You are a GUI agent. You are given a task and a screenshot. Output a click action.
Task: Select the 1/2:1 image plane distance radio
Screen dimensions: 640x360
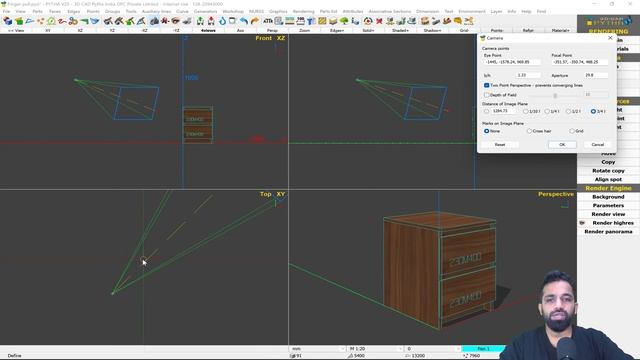(x=568, y=111)
